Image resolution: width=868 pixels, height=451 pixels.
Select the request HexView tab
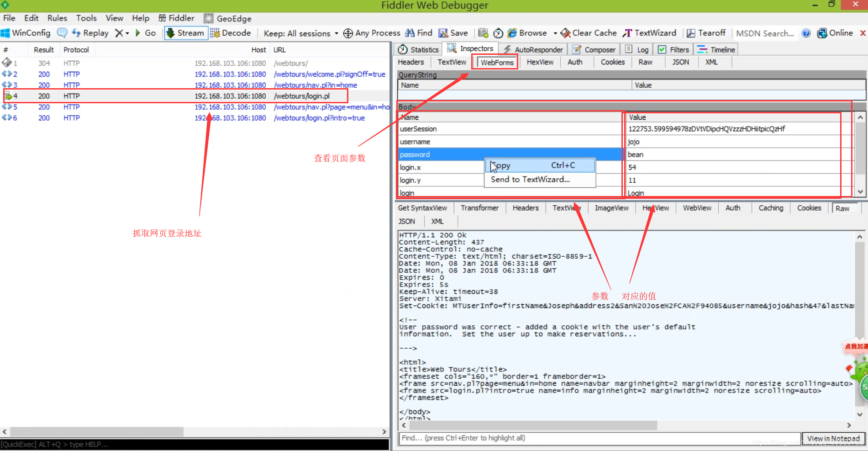pos(540,62)
